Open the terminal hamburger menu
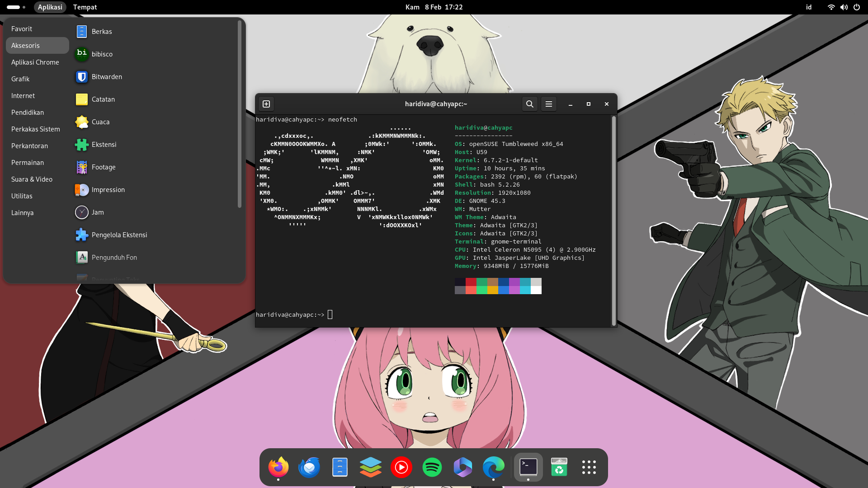 point(549,104)
